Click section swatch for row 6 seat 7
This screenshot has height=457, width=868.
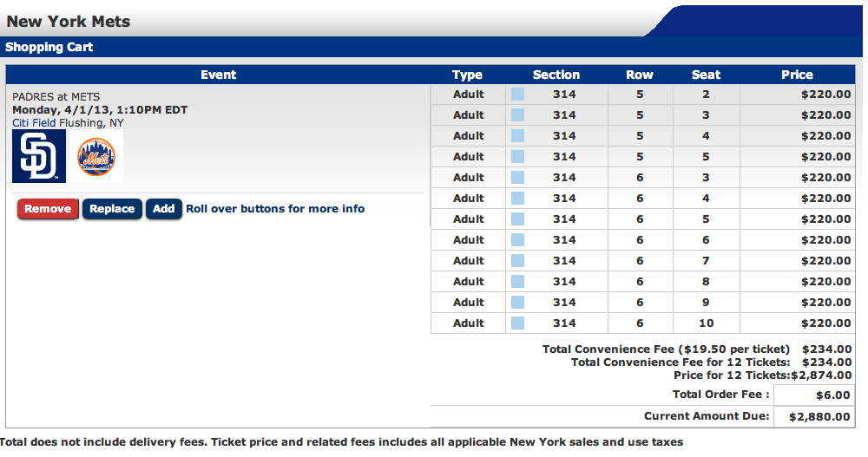tap(517, 261)
